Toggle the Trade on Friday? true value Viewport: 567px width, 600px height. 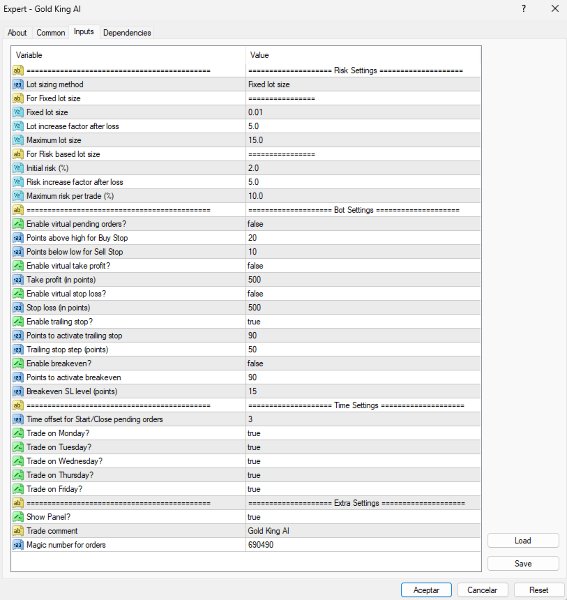click(x=363, y=489)
